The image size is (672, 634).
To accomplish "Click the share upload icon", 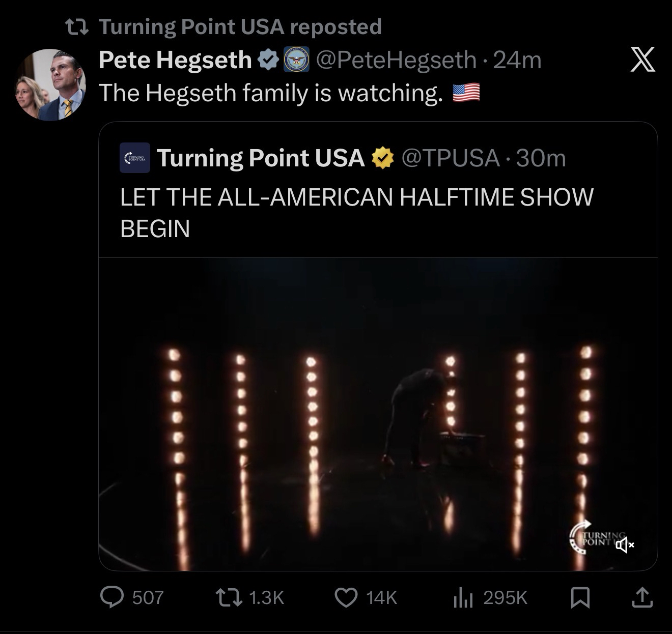I will tap(642, 597).
